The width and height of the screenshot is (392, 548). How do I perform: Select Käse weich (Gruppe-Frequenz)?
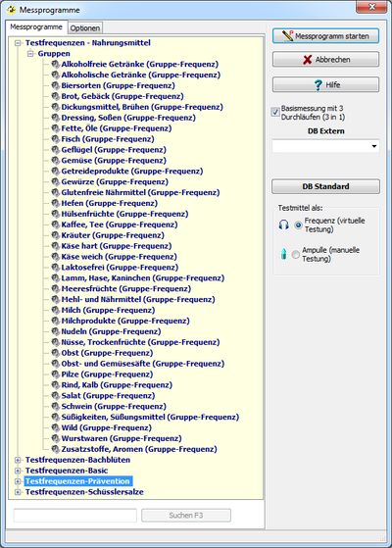coord(120,257)
